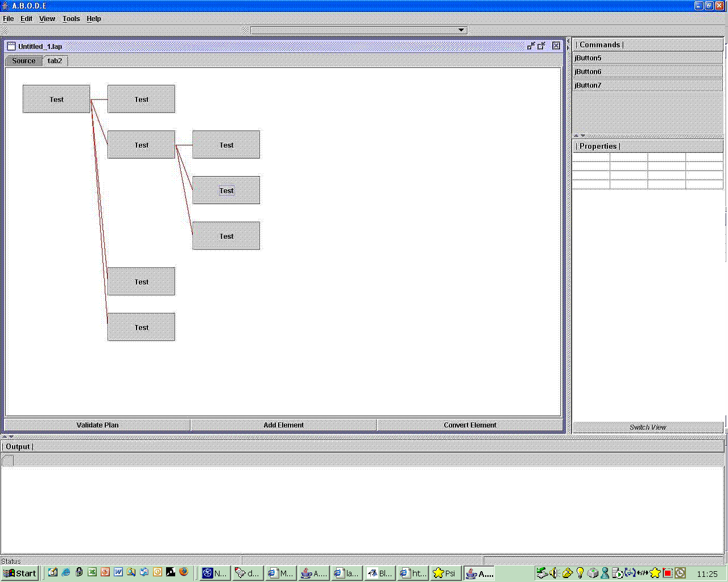Select the leftmost root Test node in diagram
The width and height of the screenshot is (728, 582).
point(56,99)
